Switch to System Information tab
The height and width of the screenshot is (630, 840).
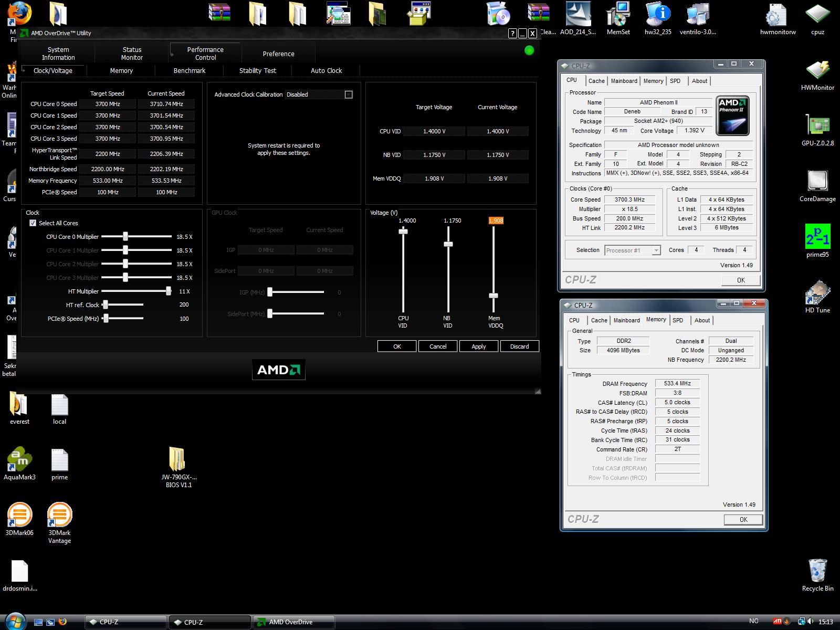point(58,54)
